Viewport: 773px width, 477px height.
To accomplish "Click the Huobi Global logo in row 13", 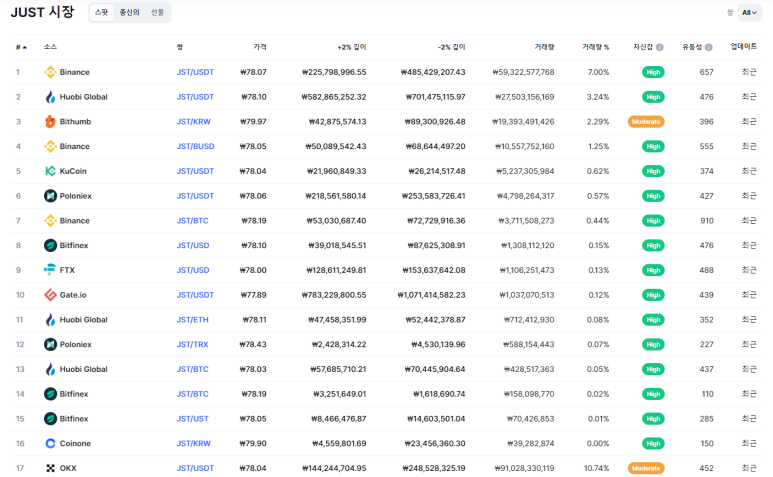I will coord(50,369).
